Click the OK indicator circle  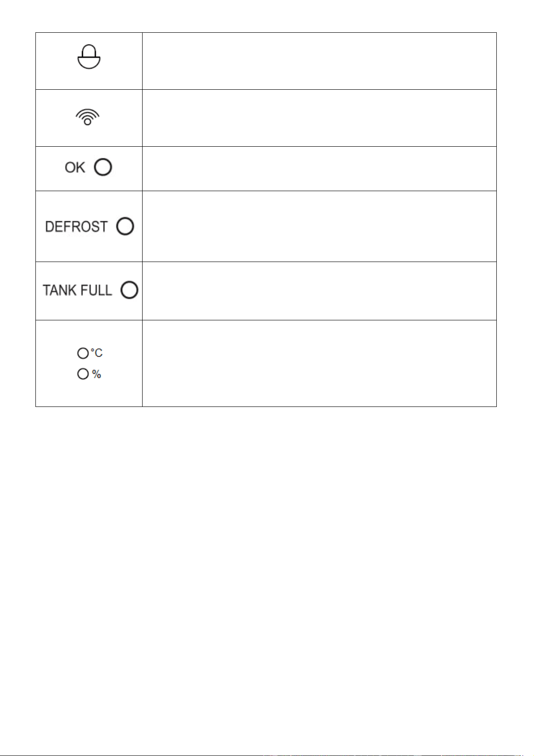pos(103,167)
